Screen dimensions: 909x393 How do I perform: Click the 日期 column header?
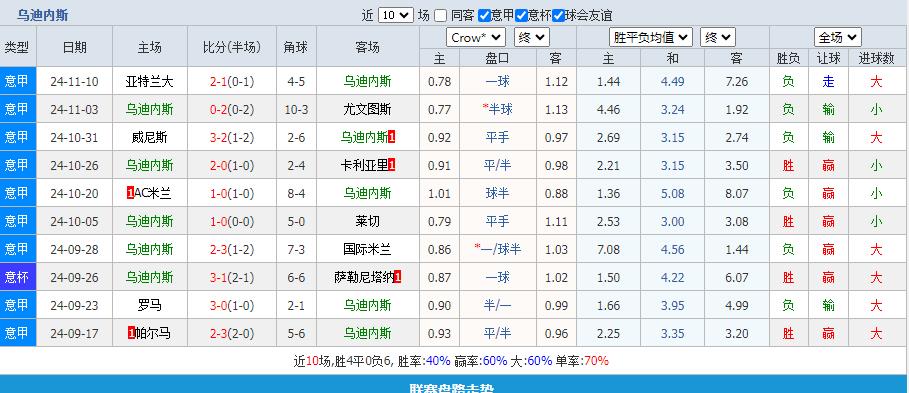point(74,47)
